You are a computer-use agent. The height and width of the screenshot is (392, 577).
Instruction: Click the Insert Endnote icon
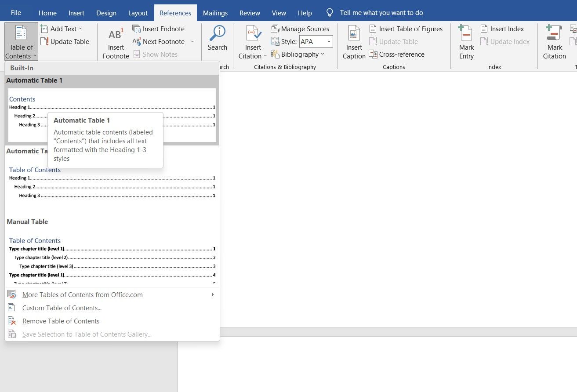point(159,29)
